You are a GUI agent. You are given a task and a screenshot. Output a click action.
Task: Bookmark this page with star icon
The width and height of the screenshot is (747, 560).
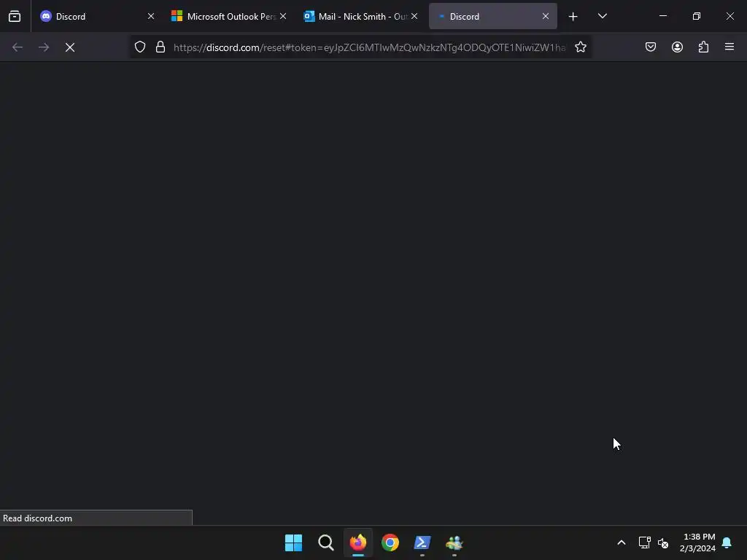click(x=580, y=47)
